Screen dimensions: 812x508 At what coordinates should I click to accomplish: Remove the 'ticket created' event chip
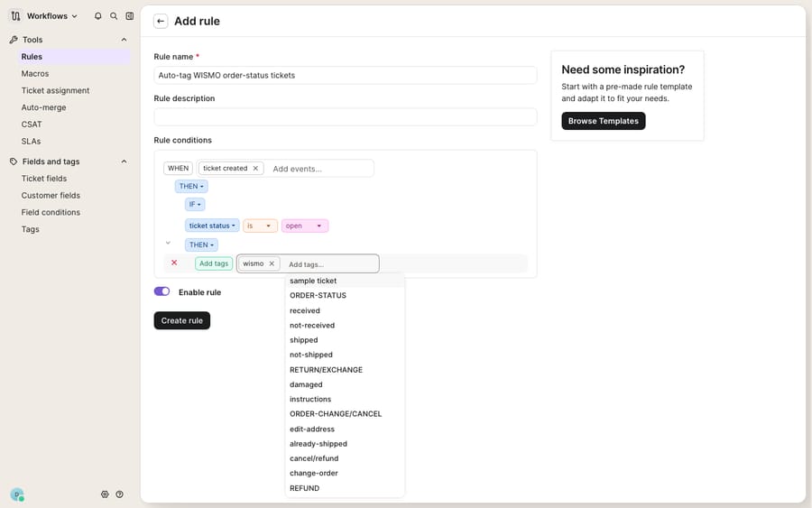coord(255,169)
